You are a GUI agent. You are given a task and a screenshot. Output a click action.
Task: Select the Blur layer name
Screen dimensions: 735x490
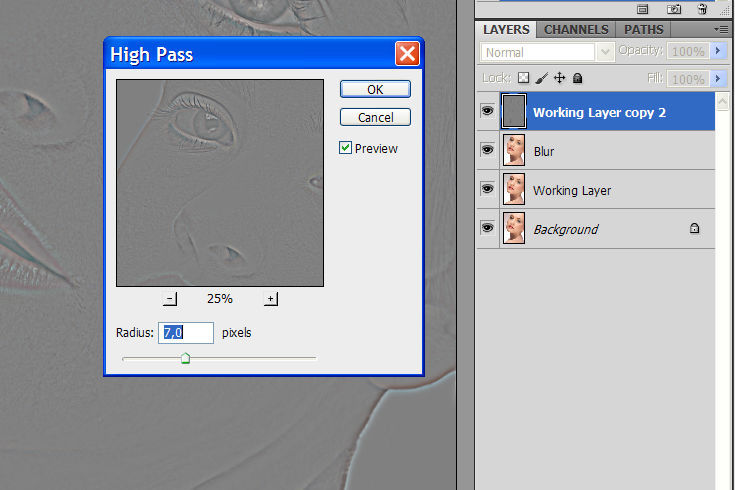click(544, 151)
